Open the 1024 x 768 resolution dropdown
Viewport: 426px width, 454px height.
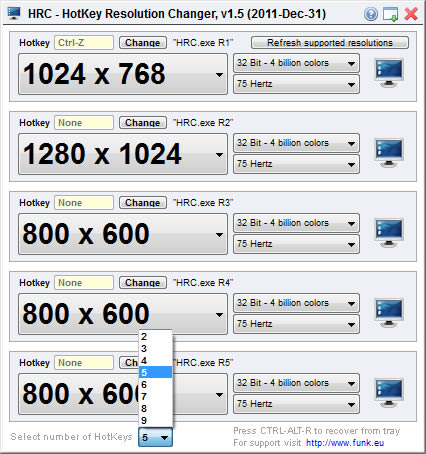coord(123,74)
